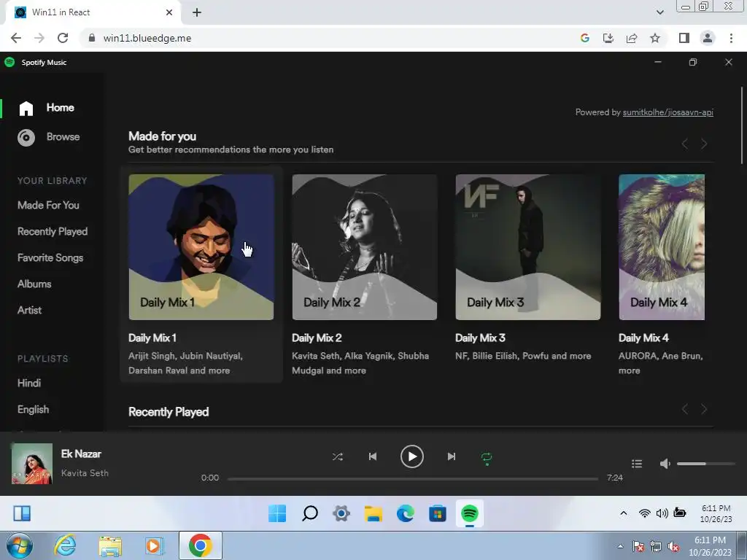Expand the Win11 tray hidden icons chevron
Screen dimensions: 747x560
623,513
